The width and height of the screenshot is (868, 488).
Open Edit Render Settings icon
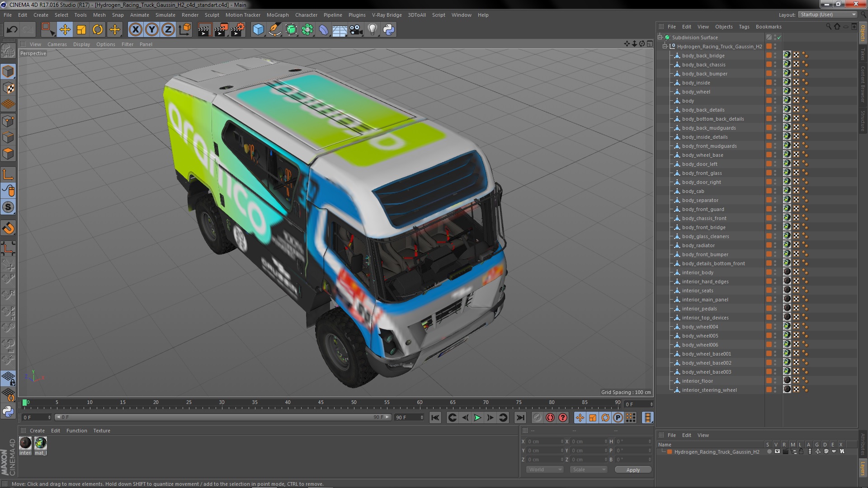pyautogui.click(x=237, y=30)
